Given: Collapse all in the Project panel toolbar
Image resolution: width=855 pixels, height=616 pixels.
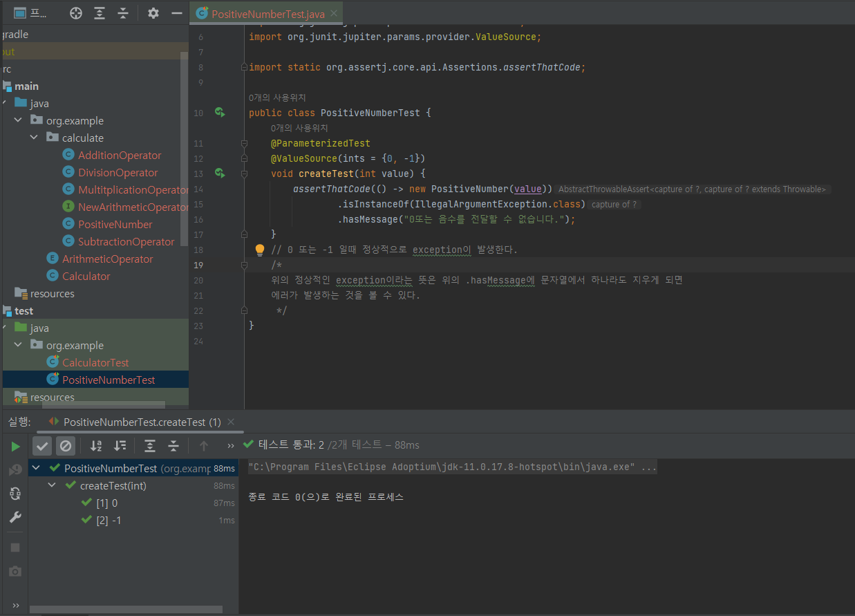Looking at the screenshot, I should click(x=123, y=13).
